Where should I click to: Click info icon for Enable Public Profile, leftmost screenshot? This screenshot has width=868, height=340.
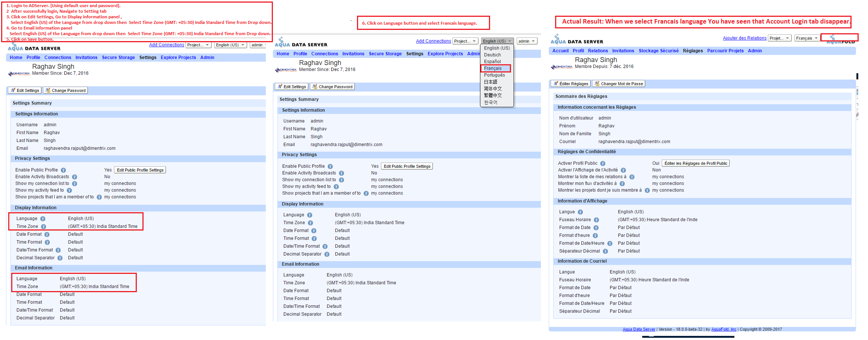tap(64, 170)
